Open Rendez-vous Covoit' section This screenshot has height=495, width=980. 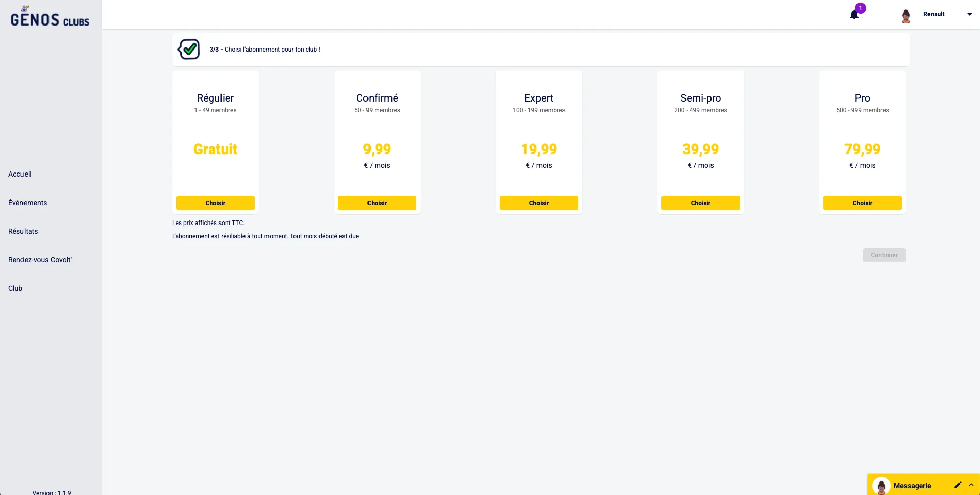click(x=40, y=260)
